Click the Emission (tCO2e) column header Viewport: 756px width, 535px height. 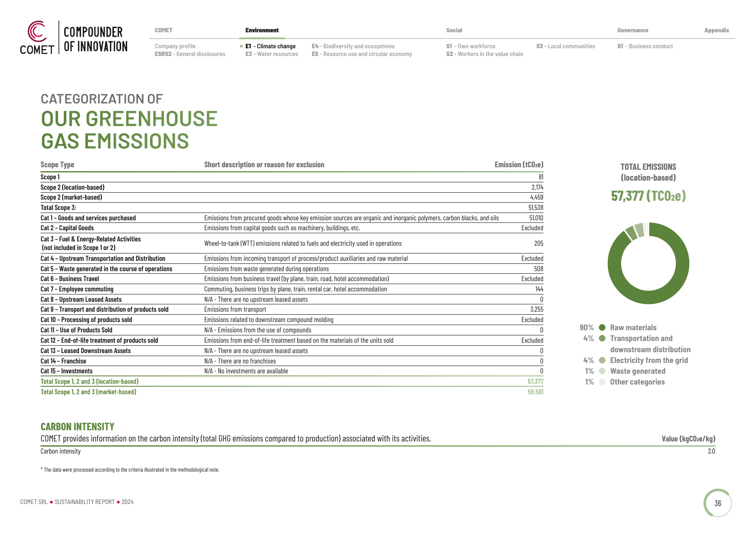[519, 165]
